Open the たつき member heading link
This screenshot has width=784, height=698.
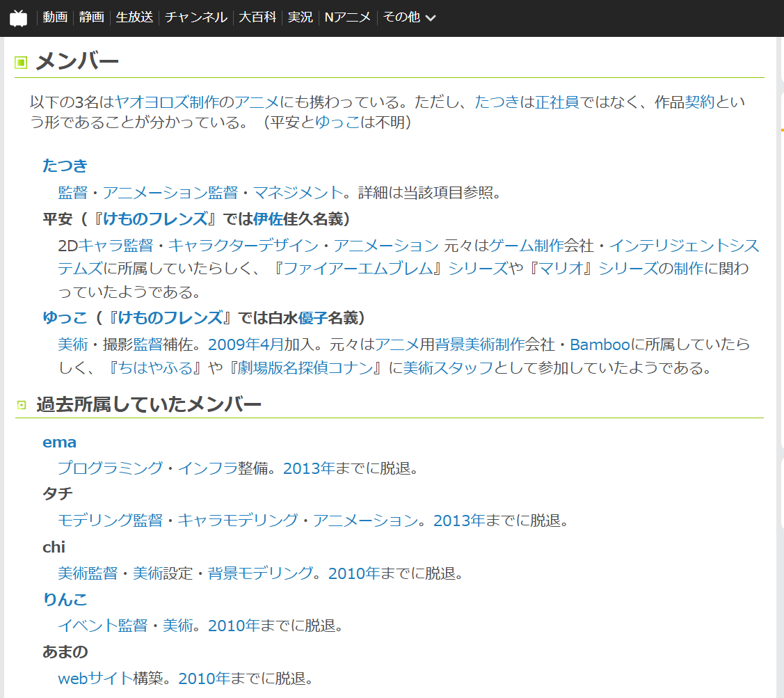[65, 166]
